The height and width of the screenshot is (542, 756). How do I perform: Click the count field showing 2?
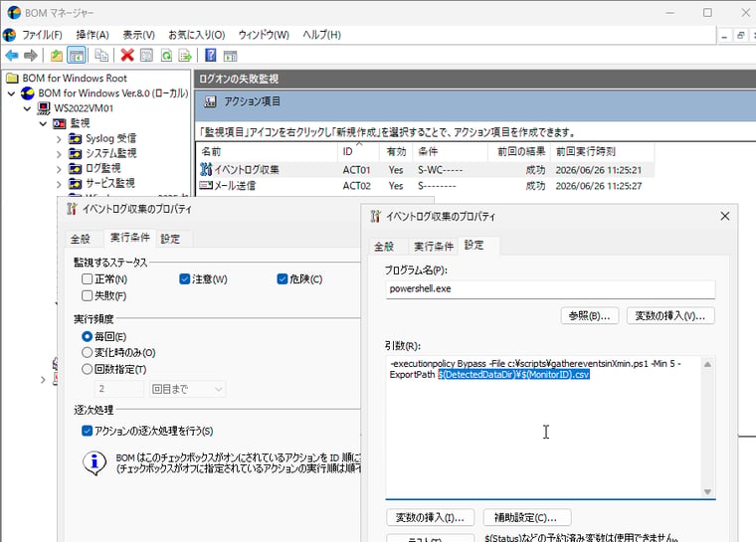(x=119, y=389)
